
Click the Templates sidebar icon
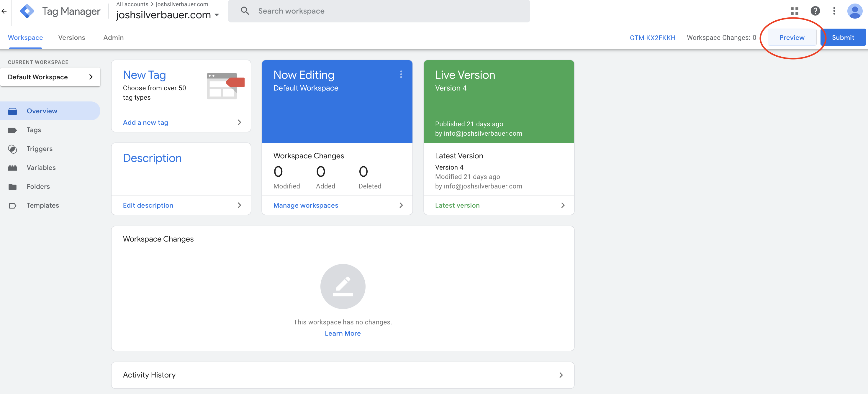click(12, 206)
